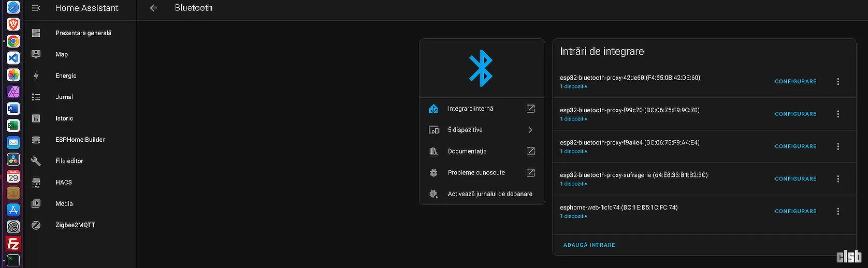Select Jurnal in the sidebar
The image size is (868, 268).
64,97
